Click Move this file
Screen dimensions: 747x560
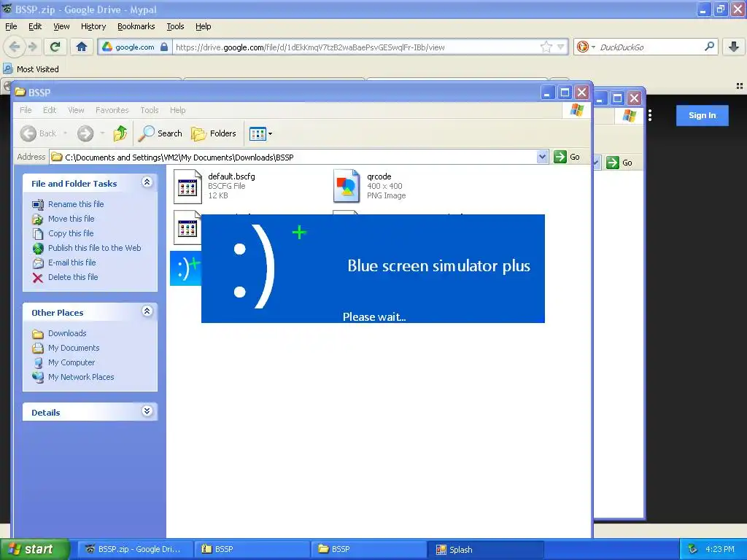tap(71, 219)
